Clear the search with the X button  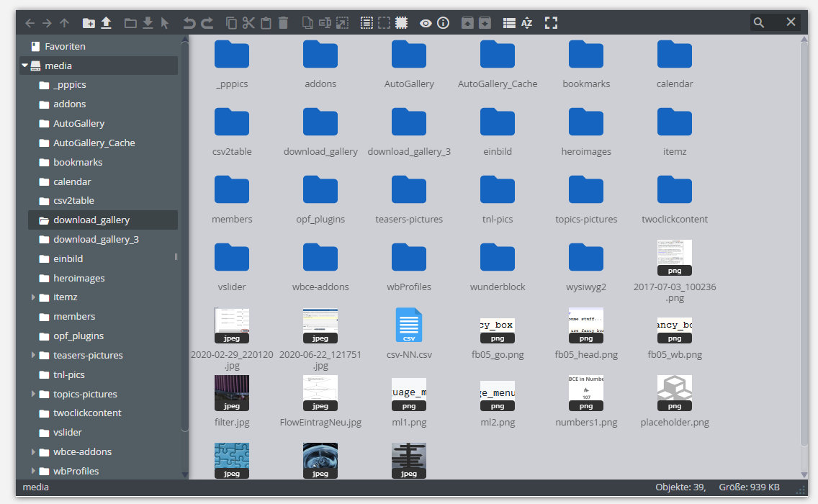coord(791,22)
